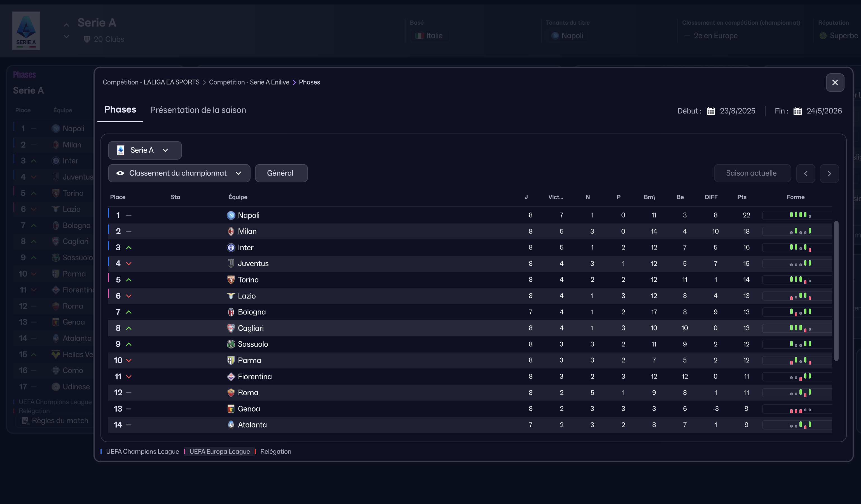Click the Inter club badge
The width and height of the screenshot is (861, 504).
coord(231,248)
